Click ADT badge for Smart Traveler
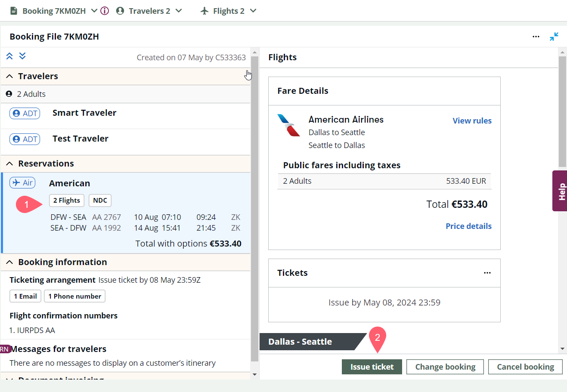567x392 pixels. 25,113
